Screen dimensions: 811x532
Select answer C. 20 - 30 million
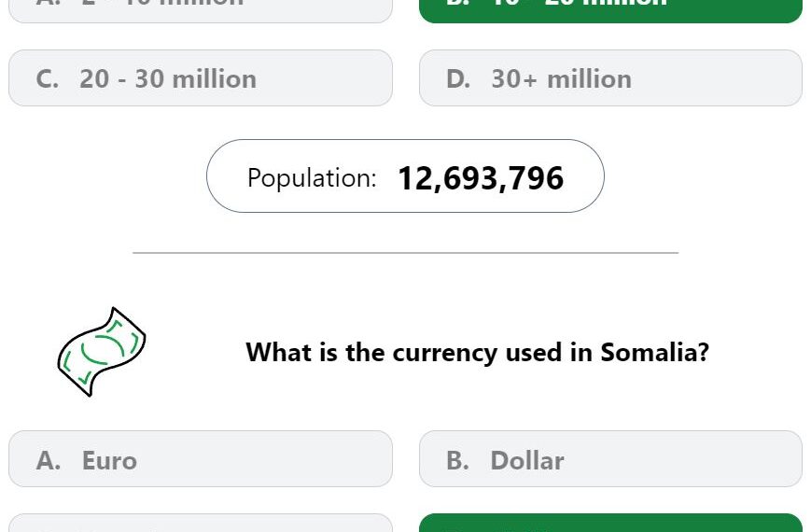(x=201, y=78)
